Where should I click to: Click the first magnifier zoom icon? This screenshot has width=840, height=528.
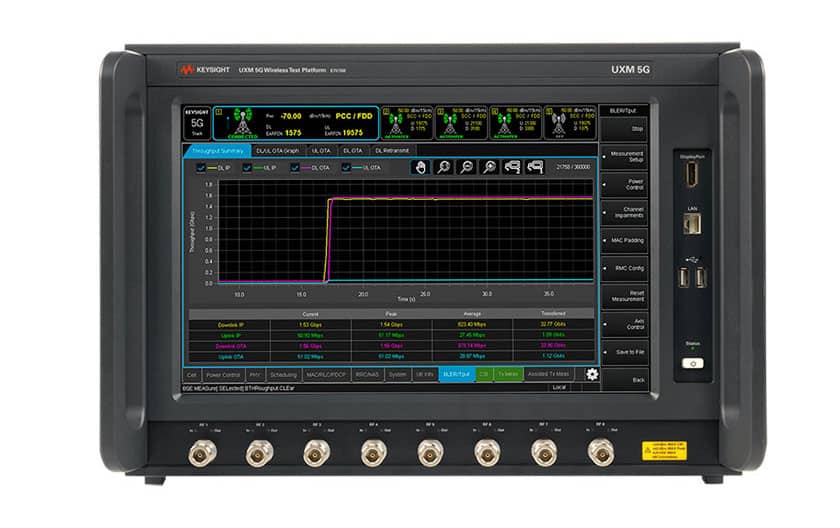pos(443,167)
